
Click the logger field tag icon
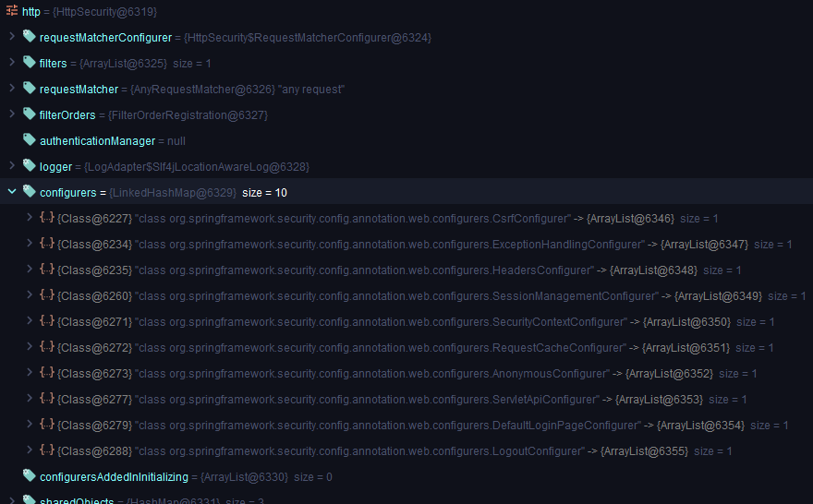pos(29,166)
